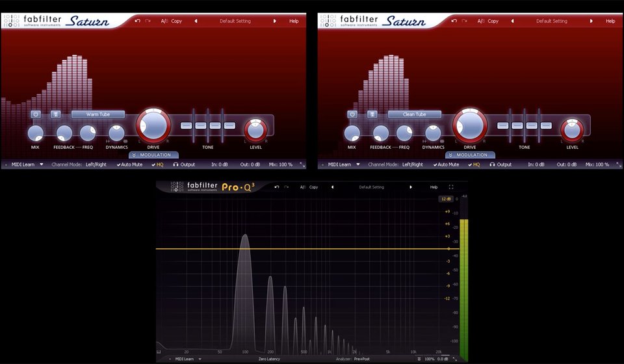Click resize icon in Warm Tube Saturn footer
624x364 pixels.
pos(302,164)
